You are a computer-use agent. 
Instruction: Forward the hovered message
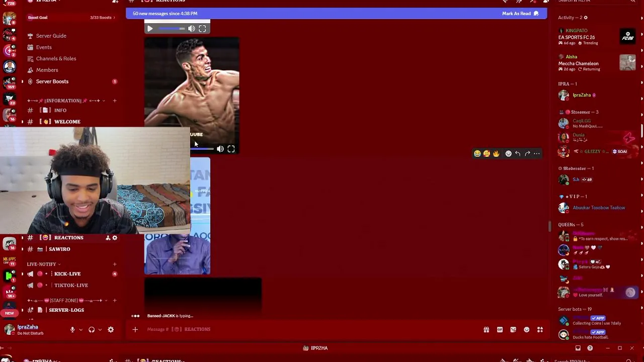point(527,153)
